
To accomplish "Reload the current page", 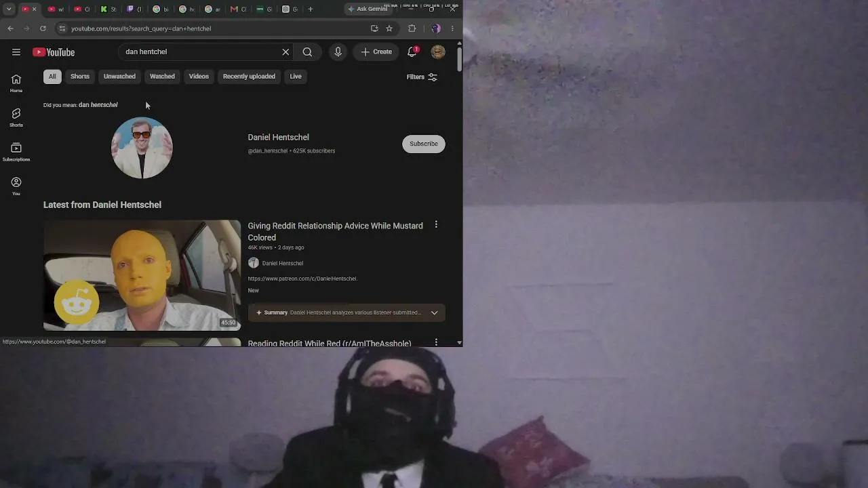I will (43, 28).
